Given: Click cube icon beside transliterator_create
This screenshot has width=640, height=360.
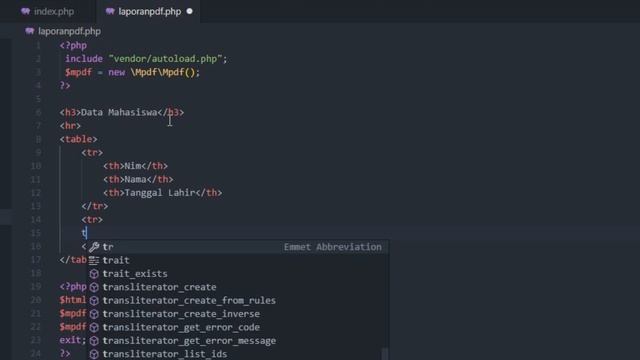Looking at the screenshot, I should click(94, 287).
